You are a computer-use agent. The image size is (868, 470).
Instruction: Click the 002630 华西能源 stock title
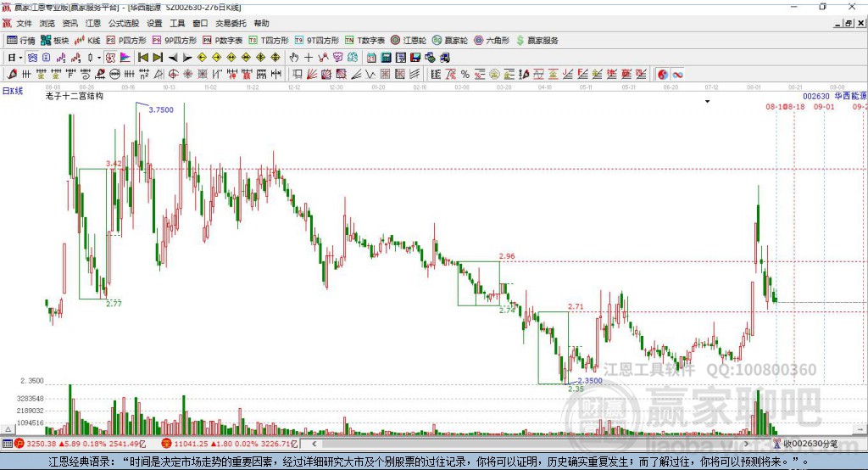835,96
